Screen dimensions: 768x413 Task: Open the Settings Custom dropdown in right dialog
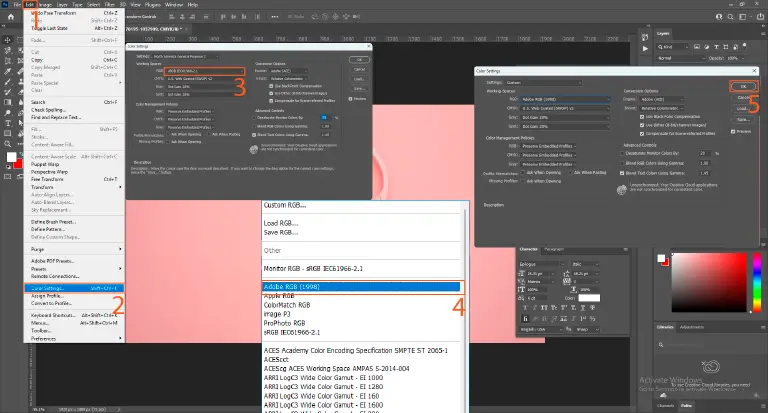[x=544, y=83]
